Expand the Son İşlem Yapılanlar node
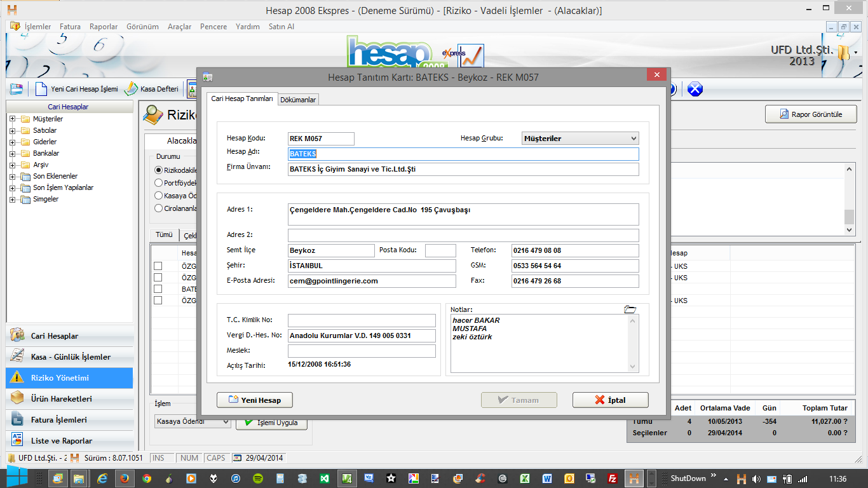Image resolution: width=868 pixels, height=488 pixels. [x=13, y=187]
